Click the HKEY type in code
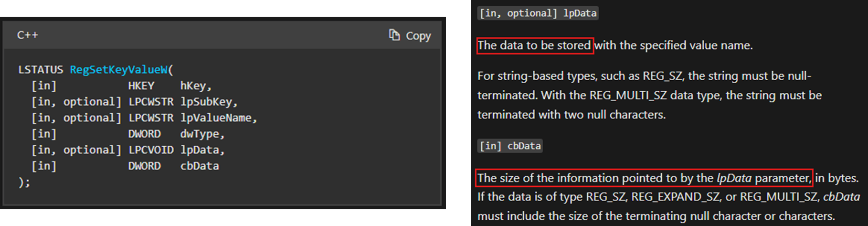Screen dimensions: 868x226 [141, 86]
